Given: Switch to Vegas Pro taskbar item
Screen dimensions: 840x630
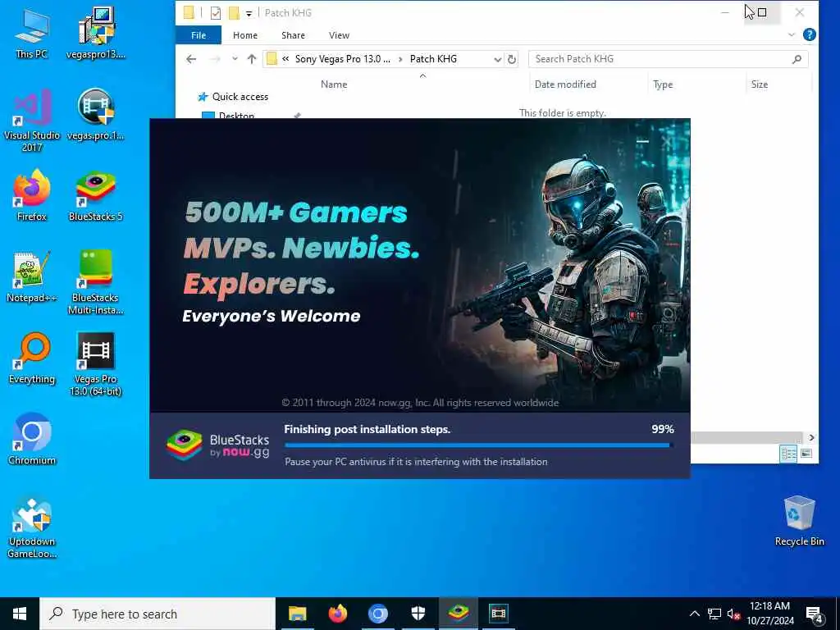Looking at the screenshot, I should 498,614.
